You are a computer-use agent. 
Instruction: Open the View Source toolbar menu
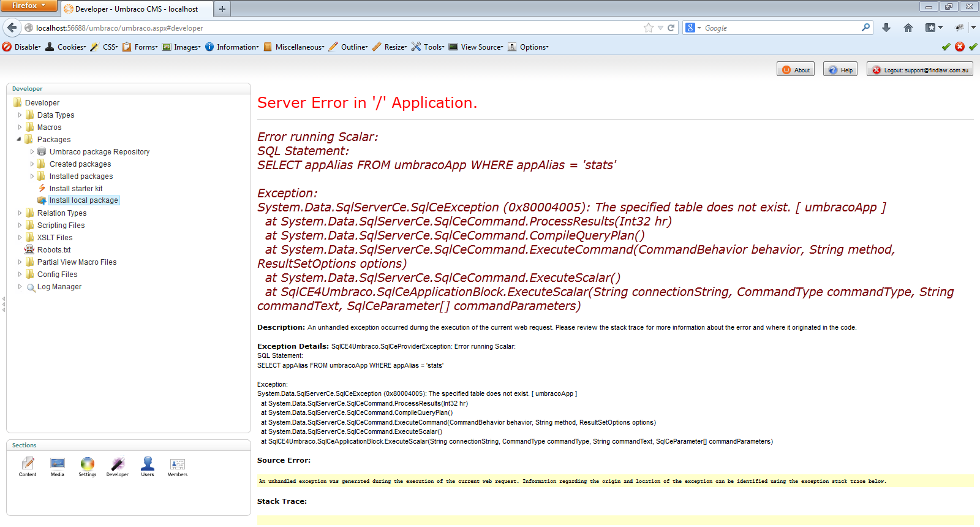tap(476, 47)
